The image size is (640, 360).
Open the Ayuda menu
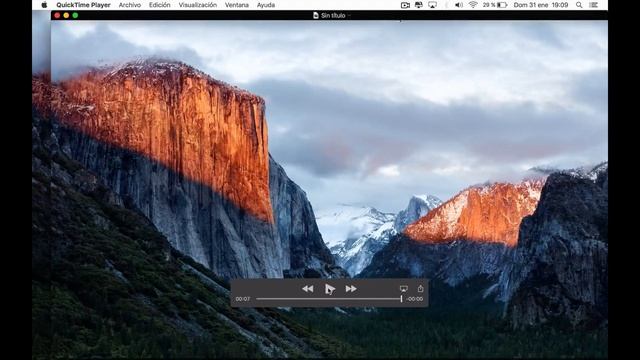tap(266, 5)
